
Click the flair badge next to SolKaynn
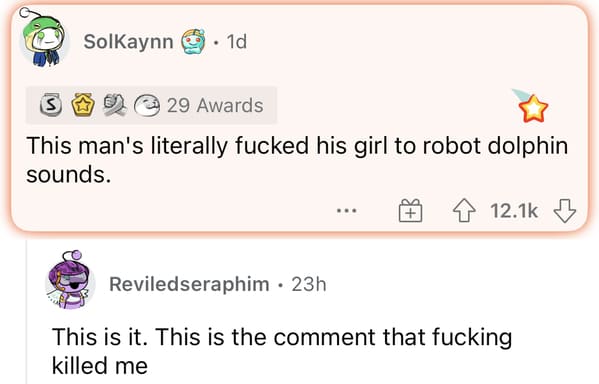(193, 41)
